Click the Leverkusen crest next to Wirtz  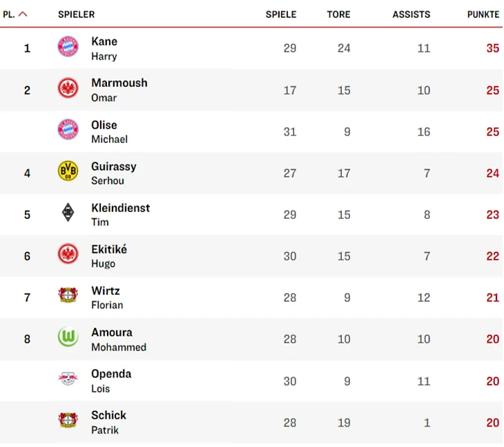pyautogui.click(x=68, y=296)
